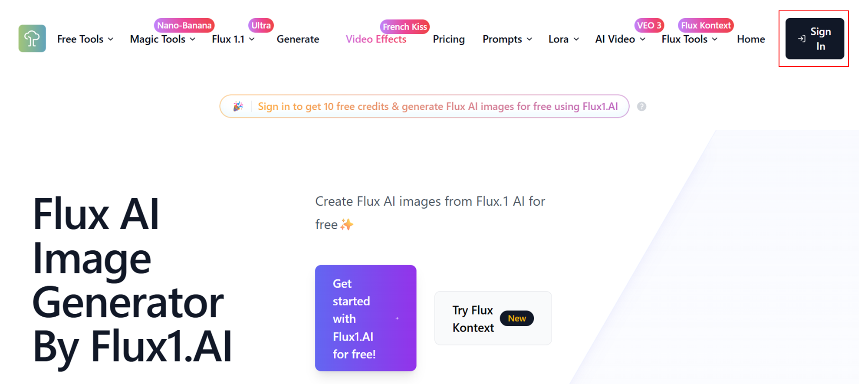This screenshot has width=868, height=384.
Task: Go to Home in the navigation
Action: pos(751,39)
